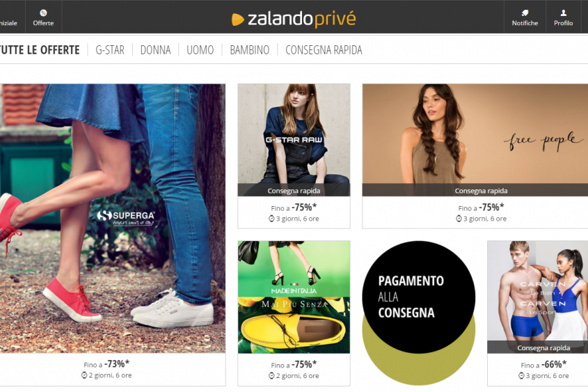This screenshot has width=588, height=392.
Task: Click clock icon under Free People offer
Action: [459, 219]
